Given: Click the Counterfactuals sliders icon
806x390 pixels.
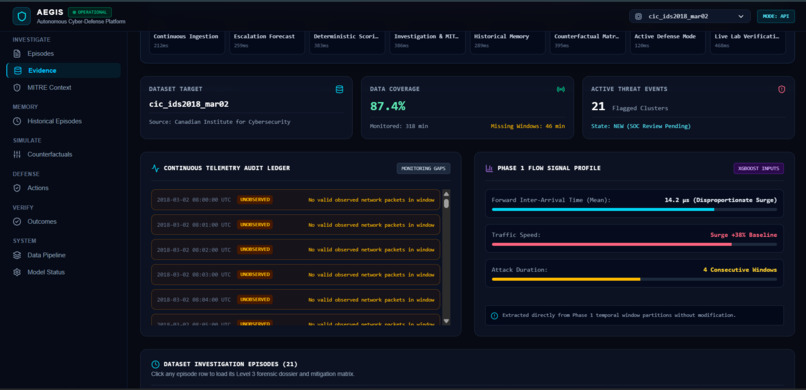Looking at the screenshot, I should 17,154.
